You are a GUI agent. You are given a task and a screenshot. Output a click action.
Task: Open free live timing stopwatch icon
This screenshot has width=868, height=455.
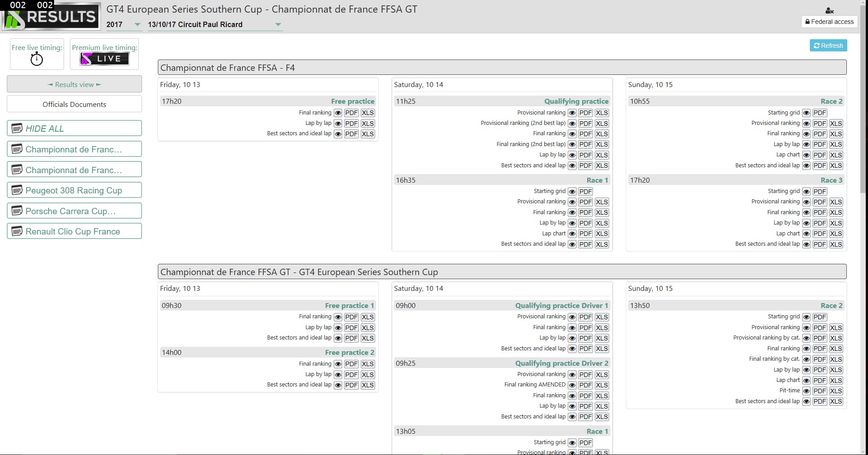pos(37,59)
